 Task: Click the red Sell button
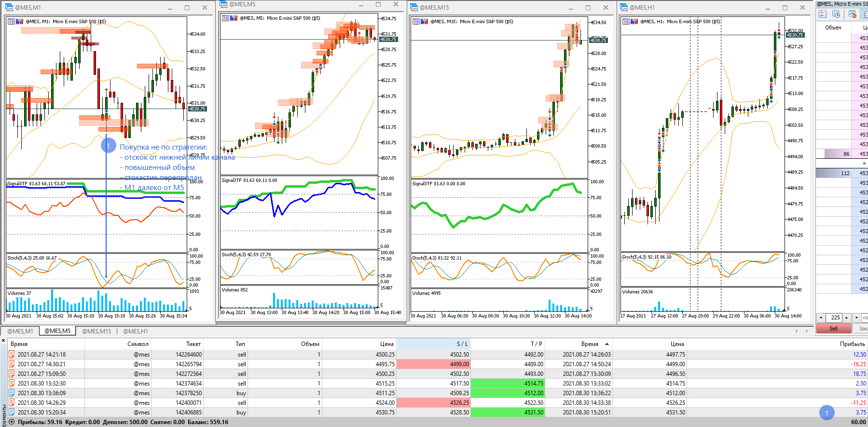pyautogui.click(x=833, y=328)
